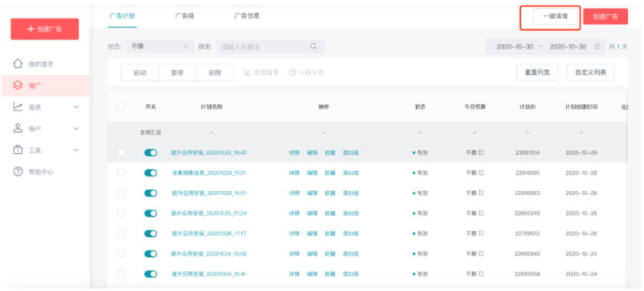The image size is (644, 291).
Task: Click the sidebar 创建广告 button with plus sign
Action: click(x=45, y=29)
